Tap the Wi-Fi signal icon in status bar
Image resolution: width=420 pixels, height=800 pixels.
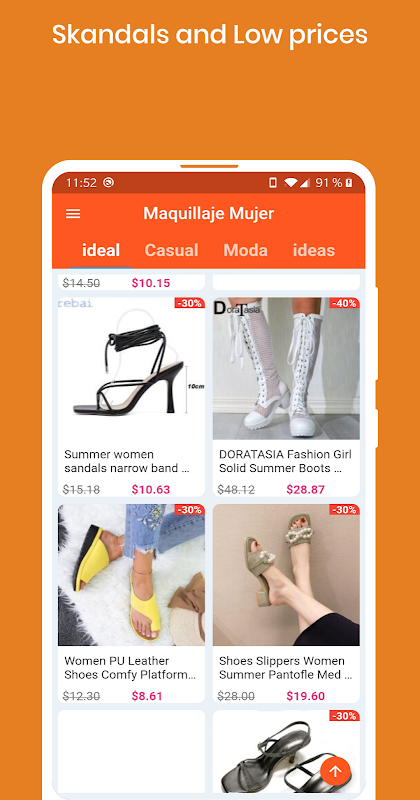click(x=291, y=183)
